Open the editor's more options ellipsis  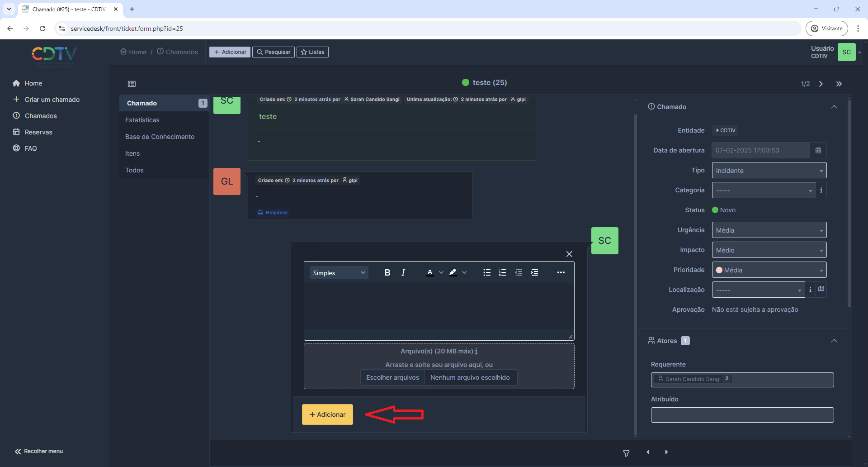click(561, 272)
